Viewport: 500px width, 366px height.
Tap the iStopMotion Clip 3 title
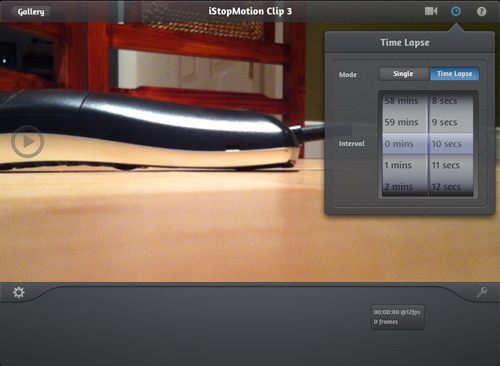250,11
